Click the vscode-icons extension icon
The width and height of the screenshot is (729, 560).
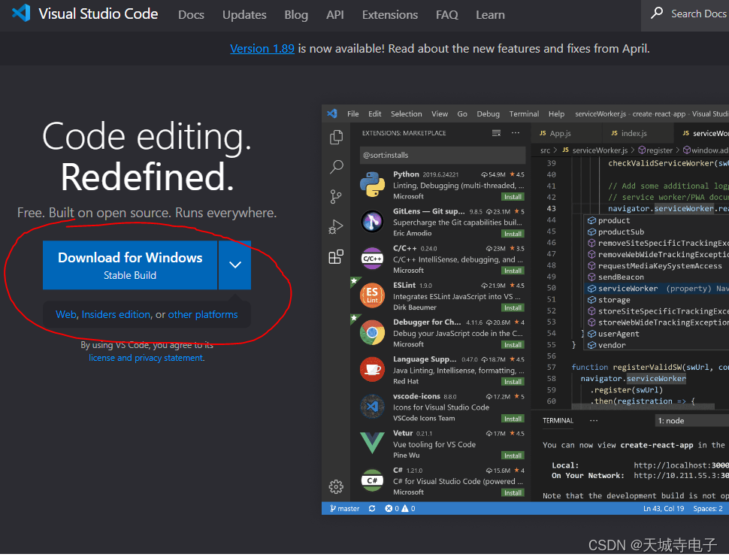(373, 407)
